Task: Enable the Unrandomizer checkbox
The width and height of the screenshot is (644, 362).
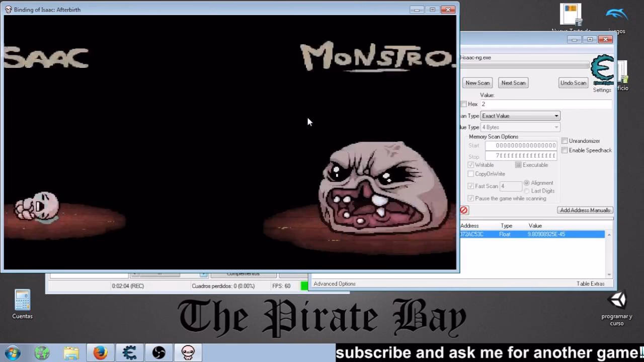Action: coord(565,141)
